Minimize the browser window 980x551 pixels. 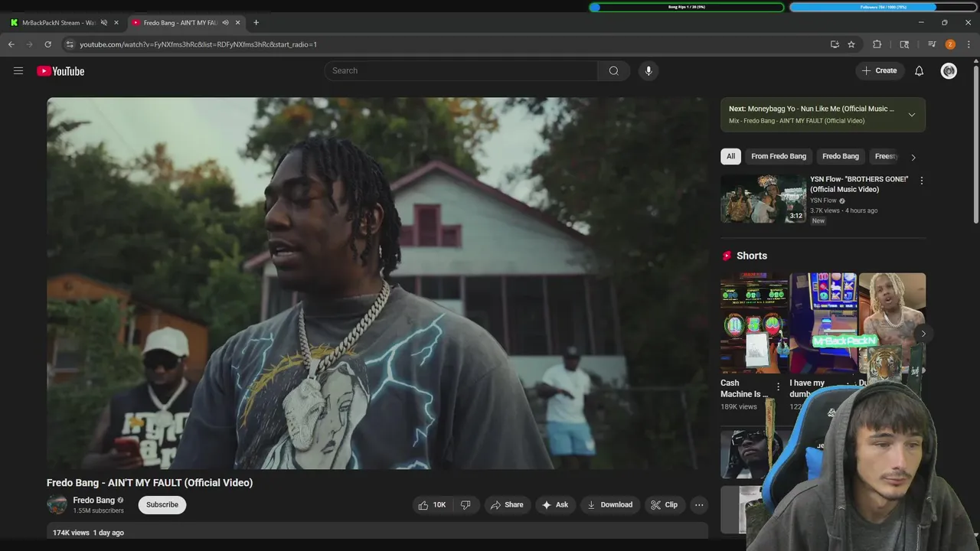tap(921, 23)
